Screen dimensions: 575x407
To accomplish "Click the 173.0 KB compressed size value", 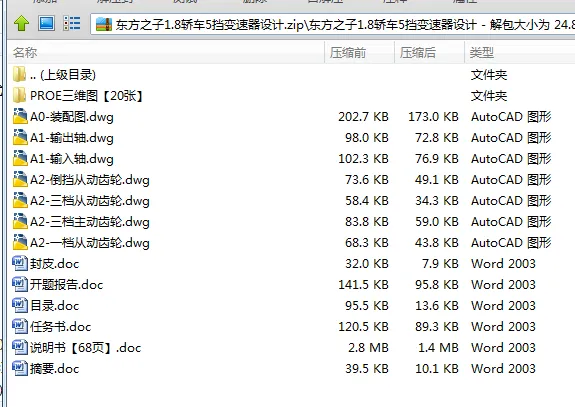I will tap(433, 117).
